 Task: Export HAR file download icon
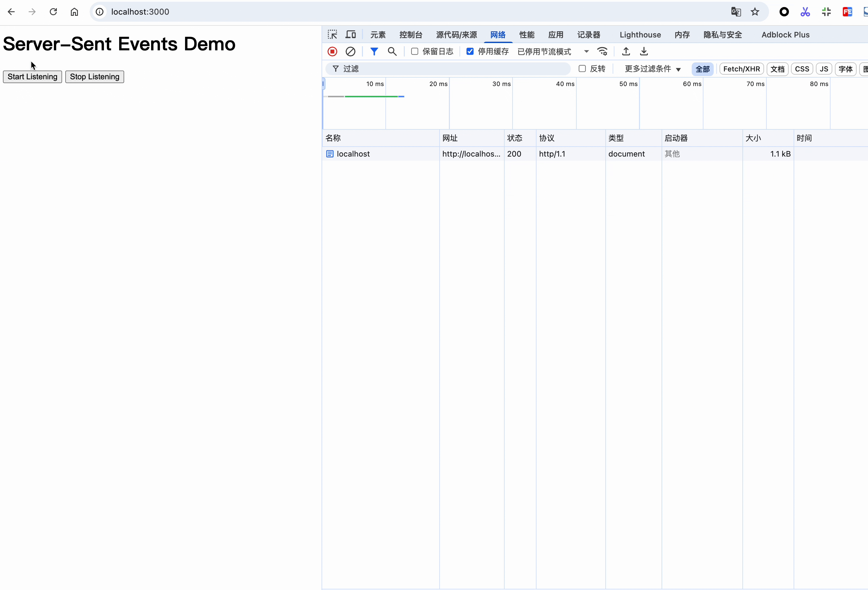[644, 52]
